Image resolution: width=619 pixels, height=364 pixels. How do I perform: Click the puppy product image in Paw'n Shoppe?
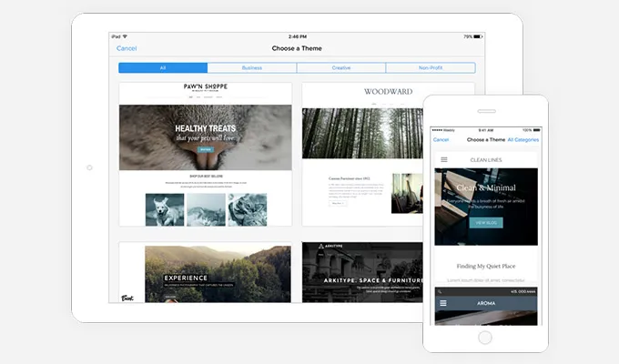tap(164, 209)
